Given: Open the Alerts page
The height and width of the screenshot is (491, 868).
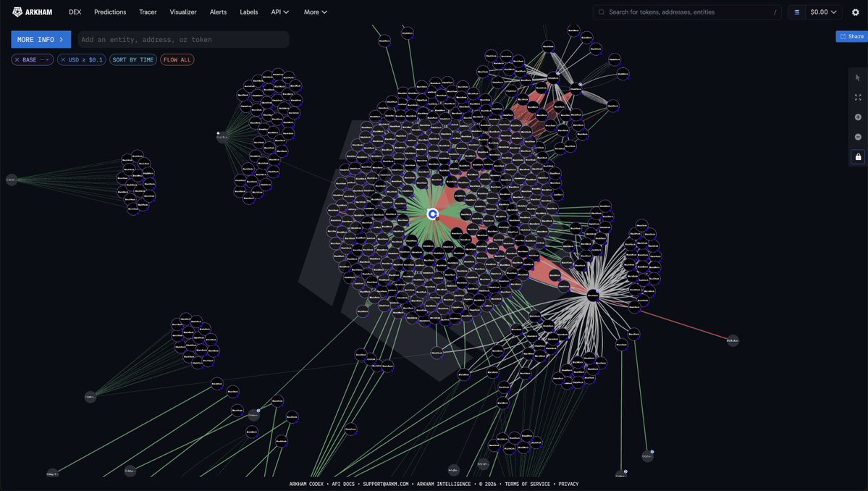Looking at the screenshot, I should (x=218, y=12).
